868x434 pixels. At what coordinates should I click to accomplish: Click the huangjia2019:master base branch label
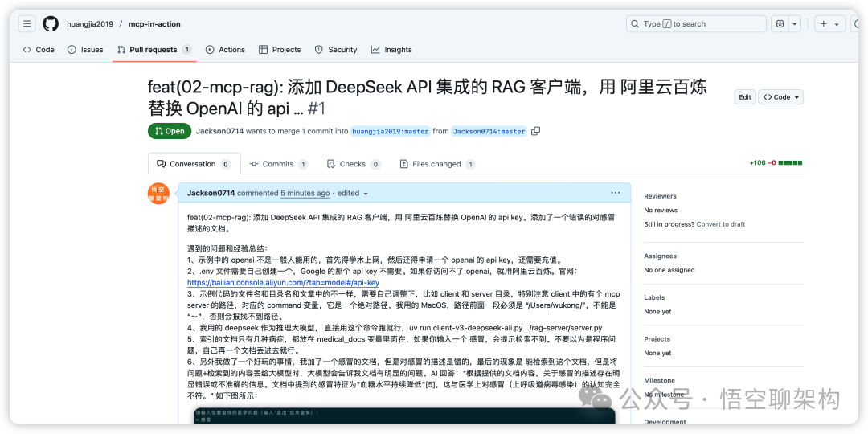coord(391,131)
